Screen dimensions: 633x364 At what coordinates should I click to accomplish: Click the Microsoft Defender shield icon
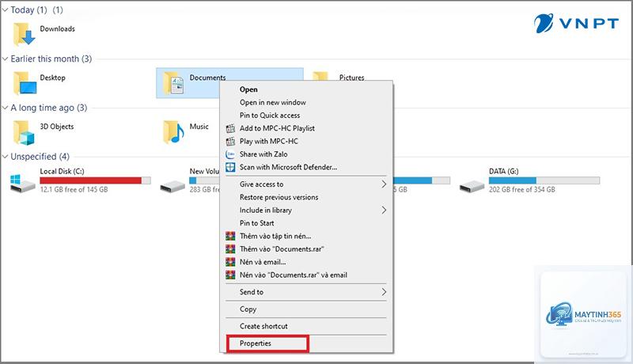pyautogui.click(x=230, y=167)
